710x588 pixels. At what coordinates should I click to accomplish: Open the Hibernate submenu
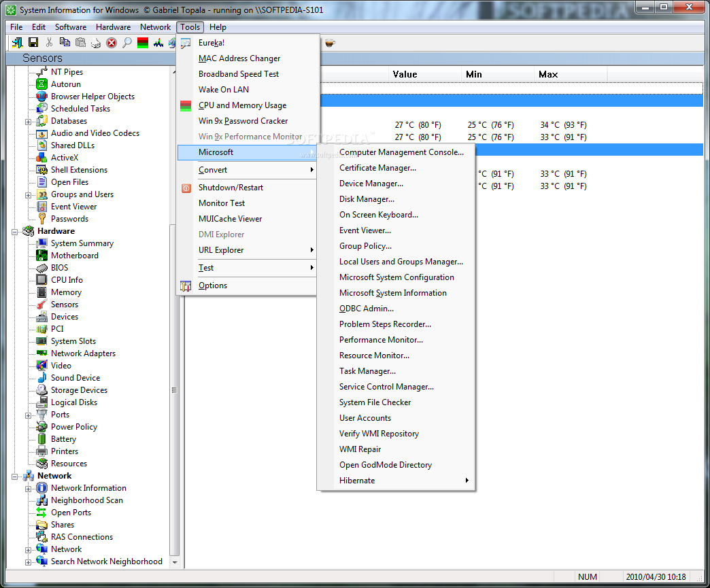tap(396, 481)
